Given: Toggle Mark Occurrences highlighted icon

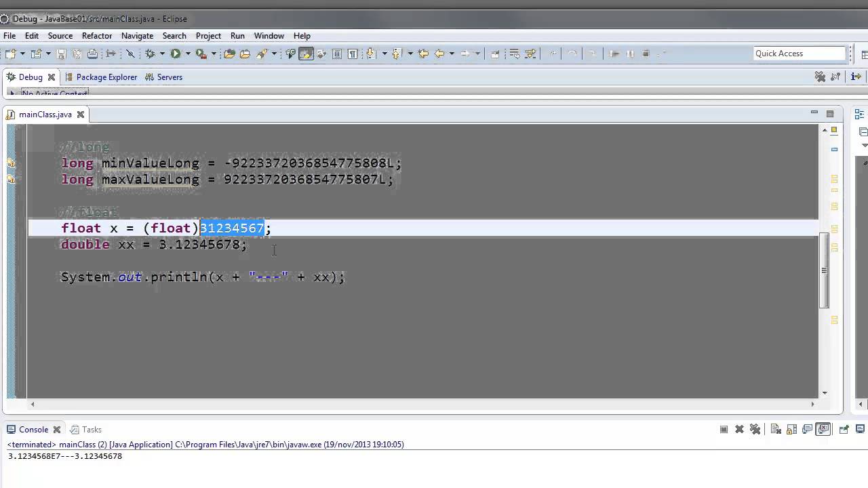Looking at the screenshot, I should (306, 54).
